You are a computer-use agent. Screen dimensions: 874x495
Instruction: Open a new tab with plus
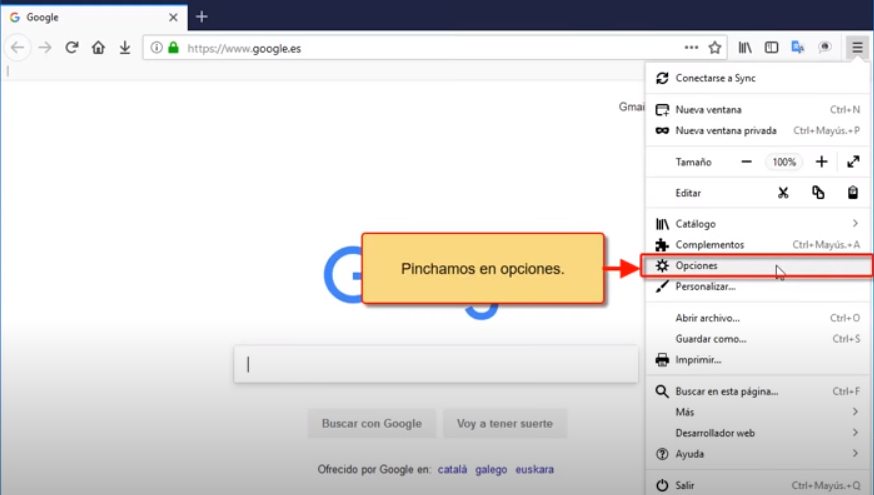click(202, 17)
